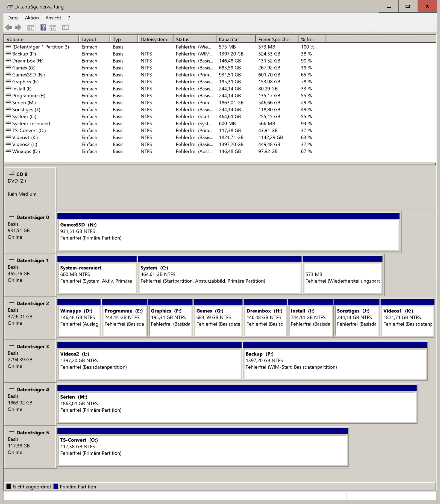The height and width of the screenshot is (504, 440).
Task: Click the volume icon for Dreambox (H:) row
Action: [8, 60]
